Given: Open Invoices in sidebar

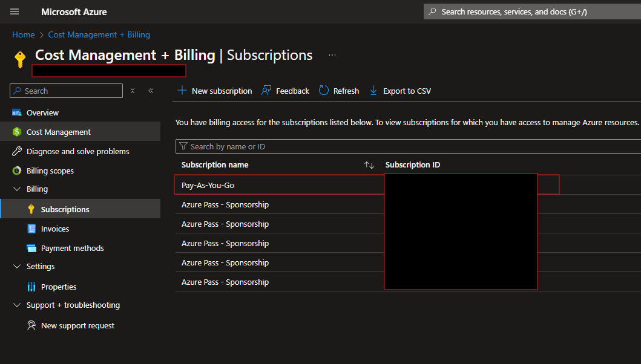Looking at the screenshot, I should click(x=55, y=229).
